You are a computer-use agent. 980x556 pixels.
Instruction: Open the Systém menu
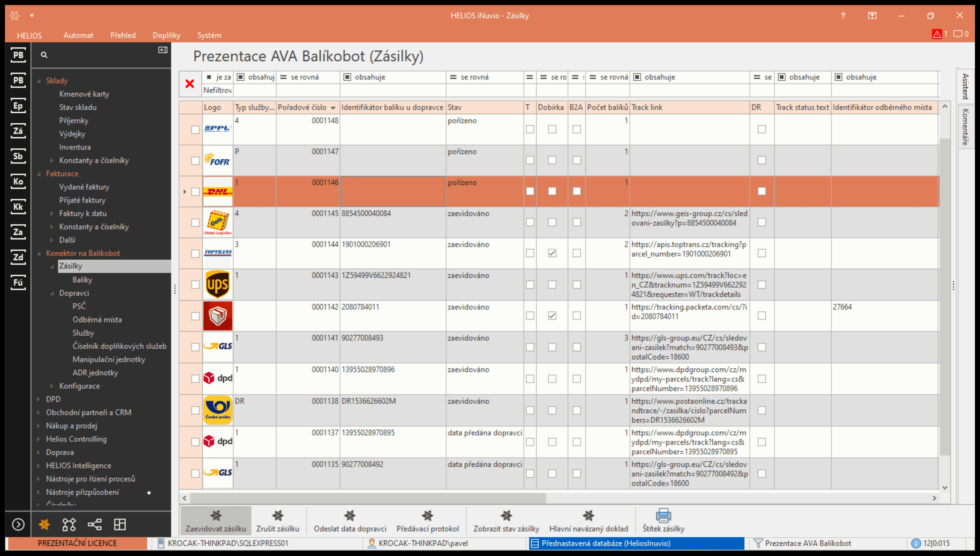209,35
